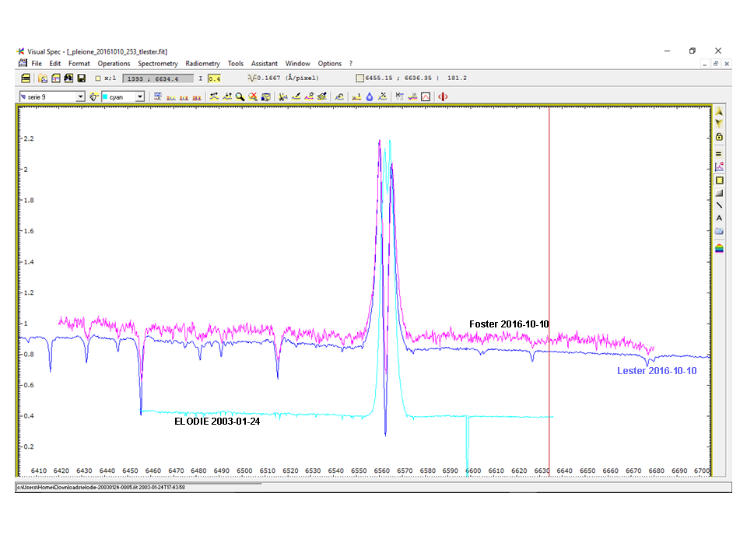Click the yellow 0.4 intensity input field
The height and width of the screenshot is (560, 747).
(215, 79)
